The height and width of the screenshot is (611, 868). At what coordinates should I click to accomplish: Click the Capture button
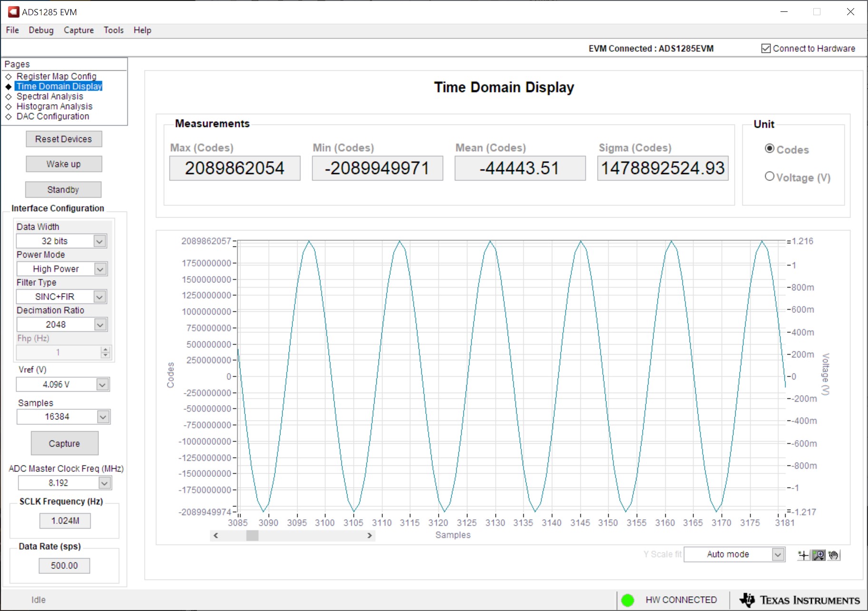(x=65, y=443)
